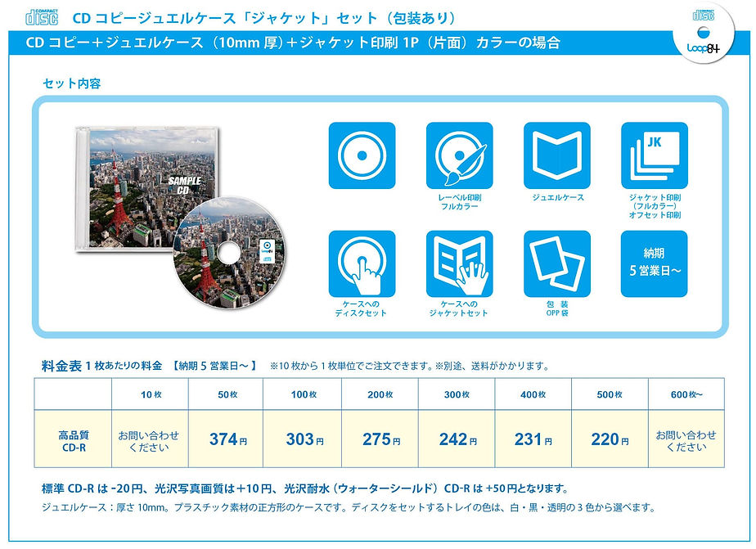Click the セット内容 heading
The height and width of the screenshot is (549, 756).
[x=72, y=83]
